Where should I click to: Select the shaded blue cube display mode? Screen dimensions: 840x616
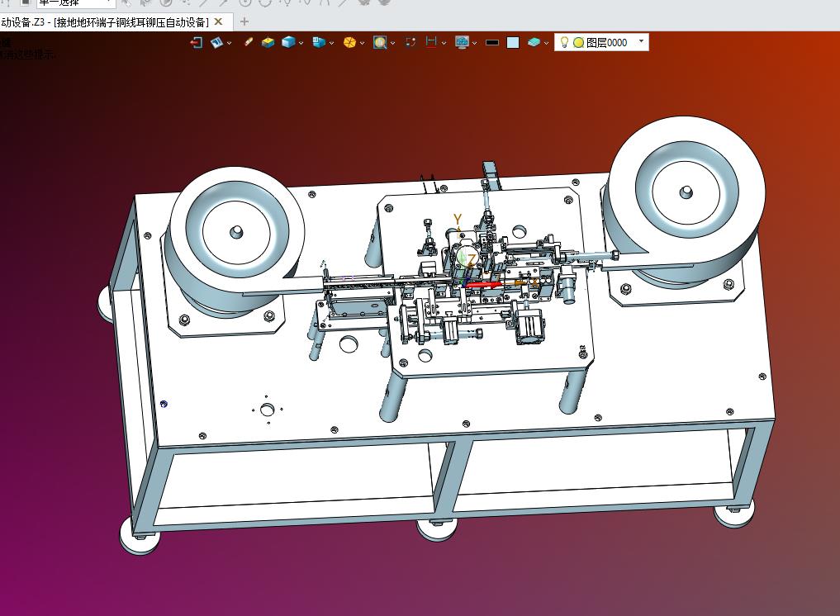[288, 42]
